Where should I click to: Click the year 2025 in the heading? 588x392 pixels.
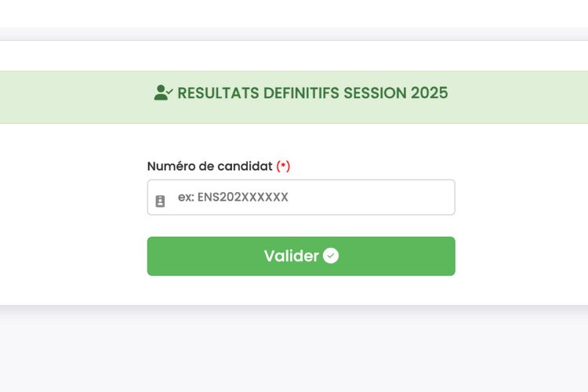430,93
